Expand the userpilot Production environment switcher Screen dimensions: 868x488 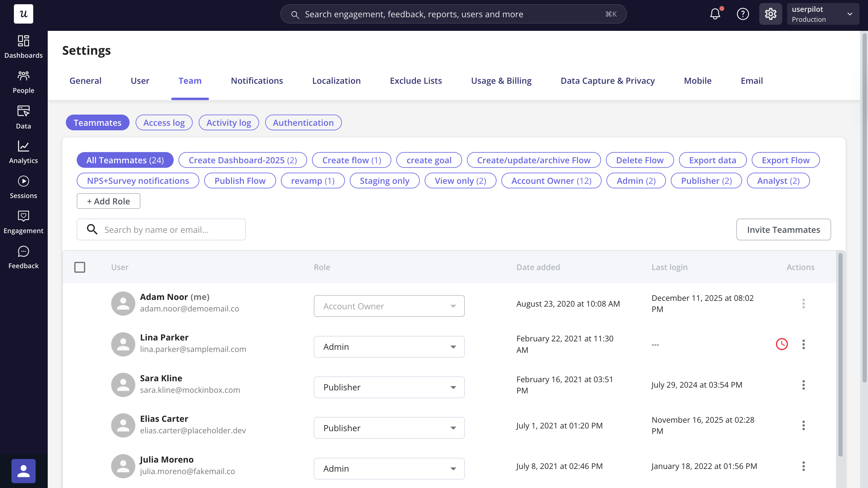[822, 14]
